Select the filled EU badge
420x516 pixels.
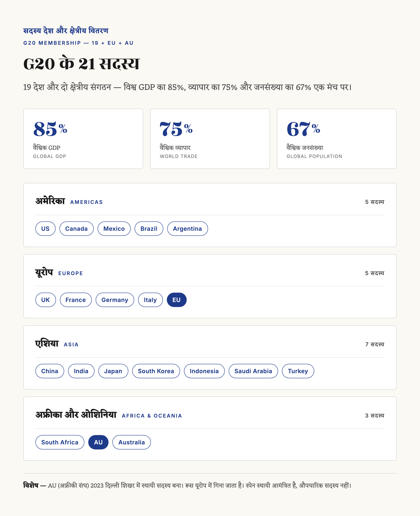177,300
